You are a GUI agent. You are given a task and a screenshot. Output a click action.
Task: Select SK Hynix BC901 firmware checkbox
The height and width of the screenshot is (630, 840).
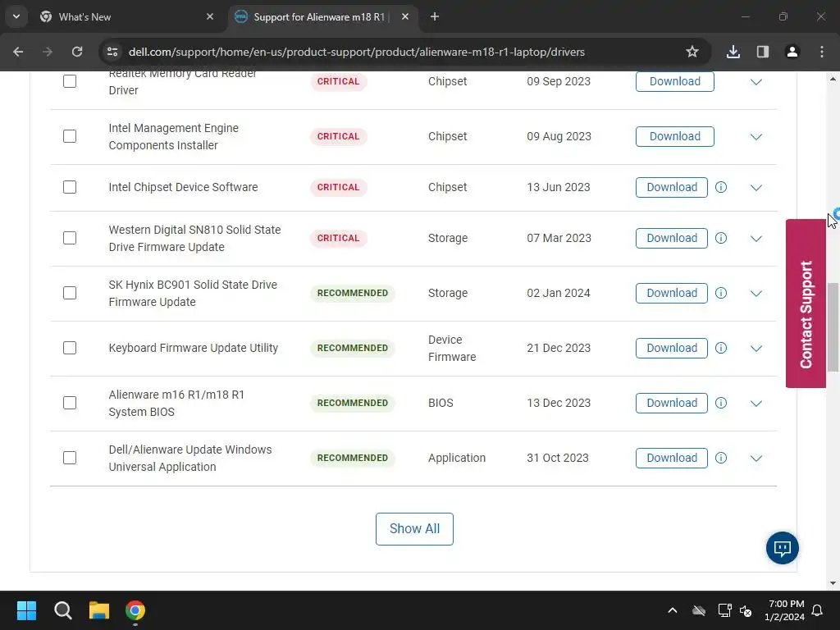70,293
